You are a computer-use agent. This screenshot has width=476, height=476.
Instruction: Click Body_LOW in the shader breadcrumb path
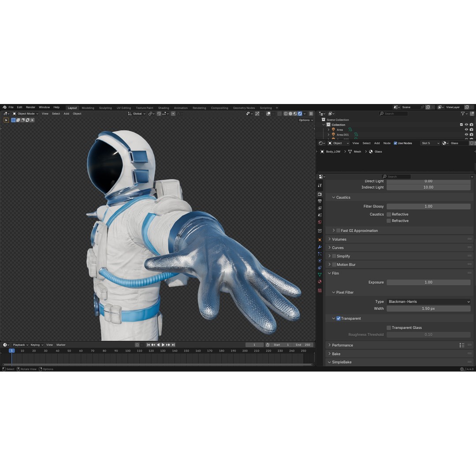click(x=332, y=151)
